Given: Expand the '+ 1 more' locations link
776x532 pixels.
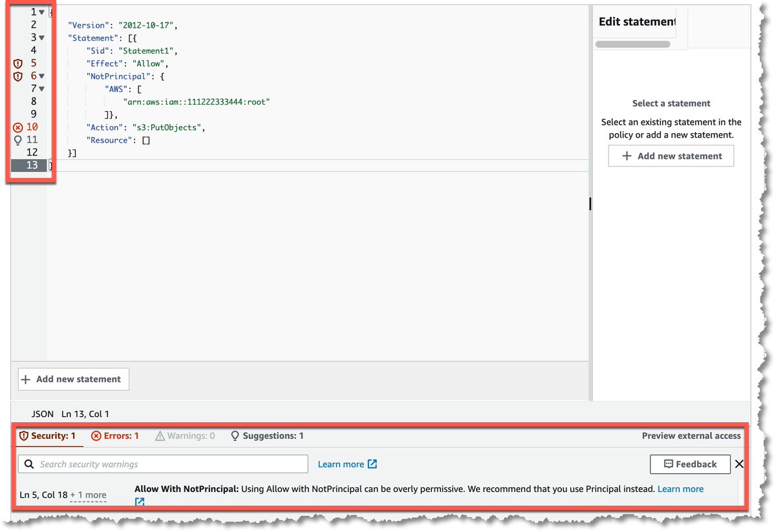Looking at the screenshot, I should tap(88, 495).
